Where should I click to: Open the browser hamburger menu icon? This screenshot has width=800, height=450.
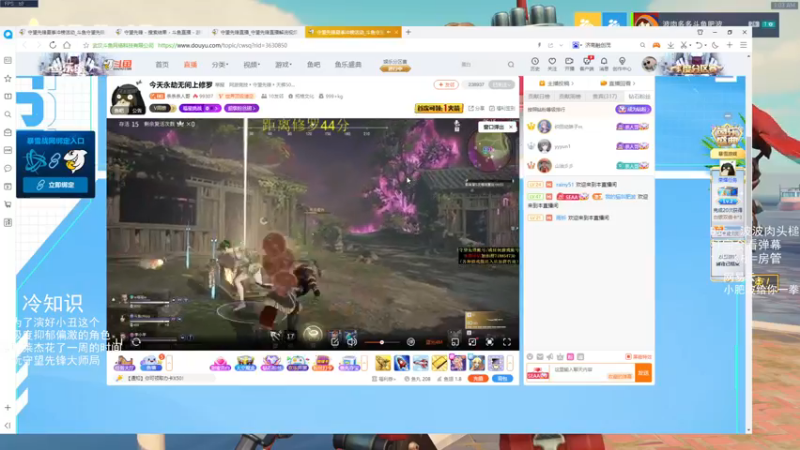743,45
